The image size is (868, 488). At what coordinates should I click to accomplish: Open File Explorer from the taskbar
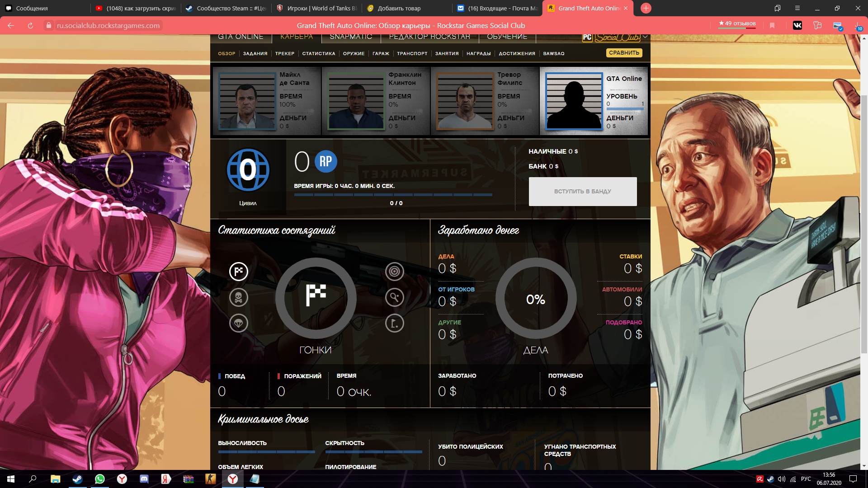56,479
